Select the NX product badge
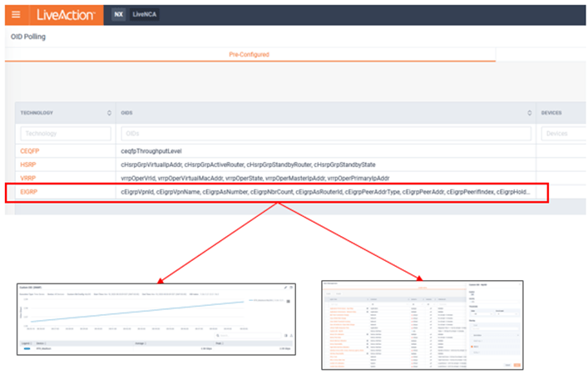 click(x=118, y=14)
